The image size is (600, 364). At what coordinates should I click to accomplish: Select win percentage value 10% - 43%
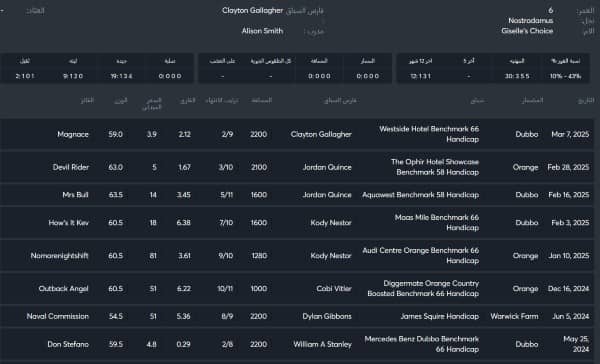tap(565, 76)
